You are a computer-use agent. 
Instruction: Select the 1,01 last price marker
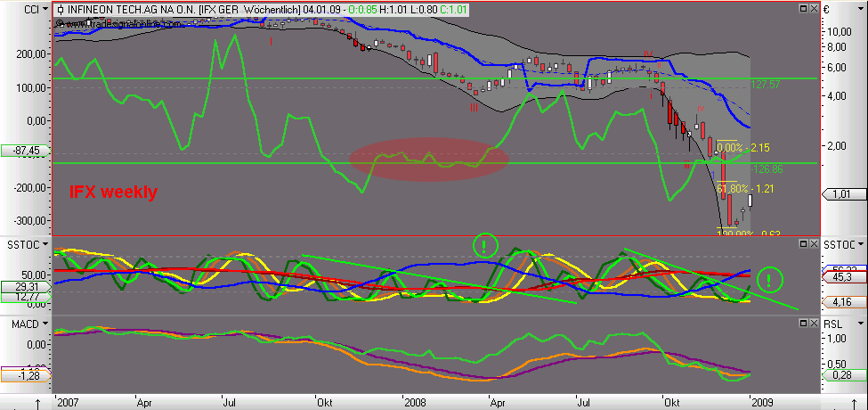[x=844, y=194]
